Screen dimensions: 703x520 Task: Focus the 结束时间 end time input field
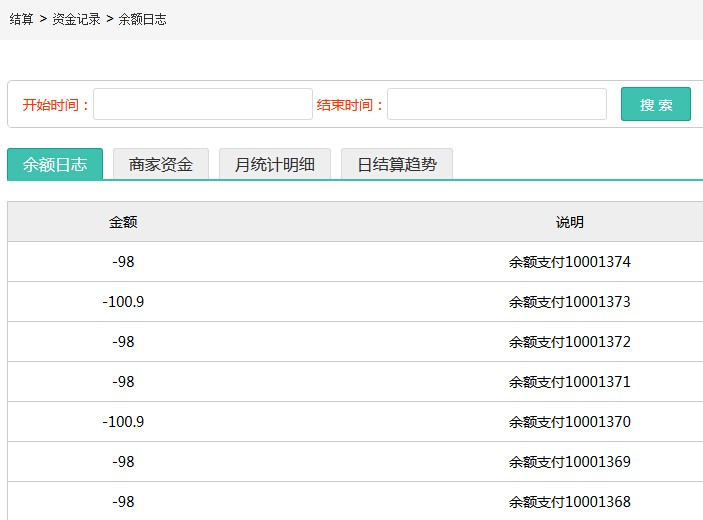click(x=497, y=104)
